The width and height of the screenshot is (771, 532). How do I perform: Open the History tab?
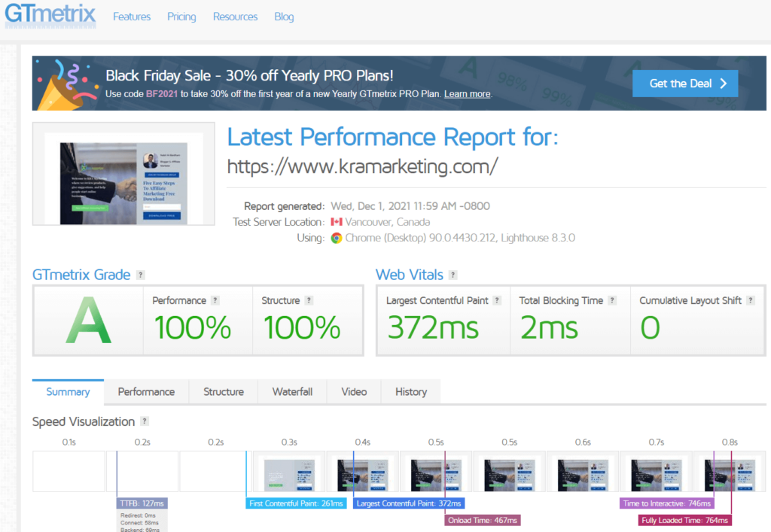[411, 391]
